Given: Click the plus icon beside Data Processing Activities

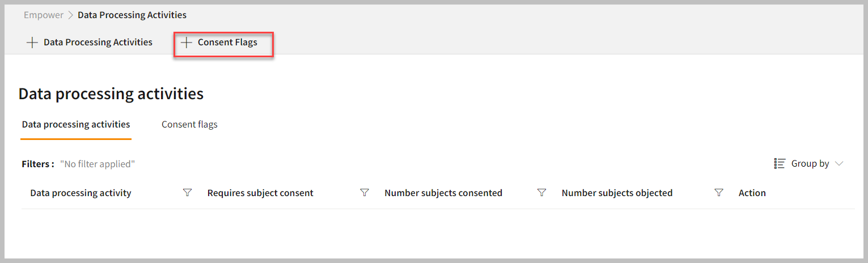Looking at the screenshot, I should tap(32, 43).
